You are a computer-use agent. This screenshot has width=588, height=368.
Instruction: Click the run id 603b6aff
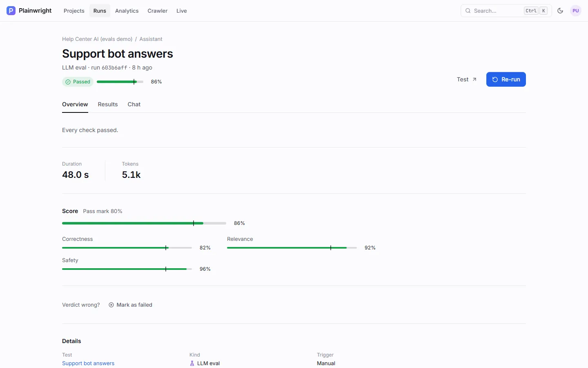(114, 68)
